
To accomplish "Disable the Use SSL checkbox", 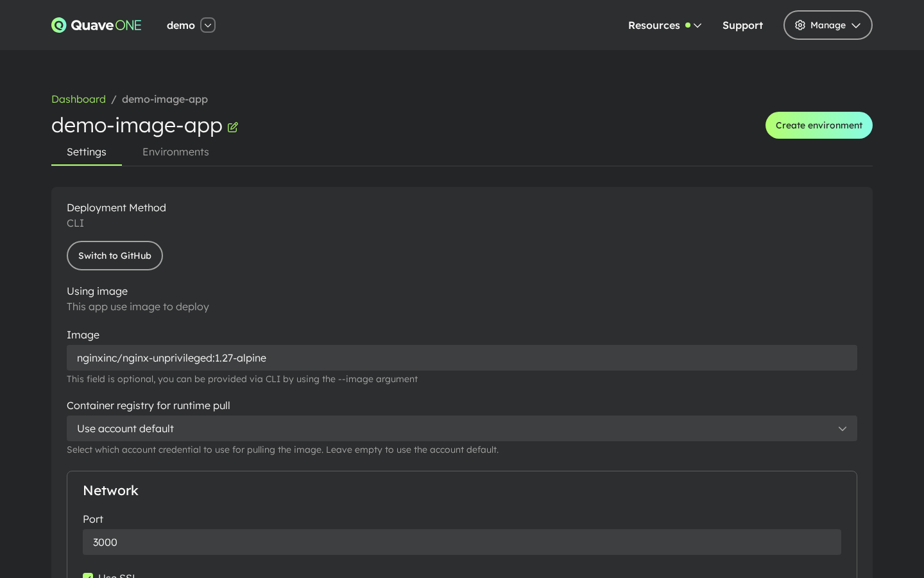I will [88, 576].
